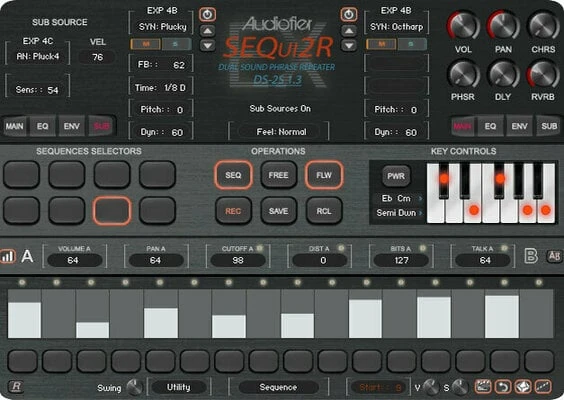
Task: Open the Utility menu
Action: tap(179, 387)
